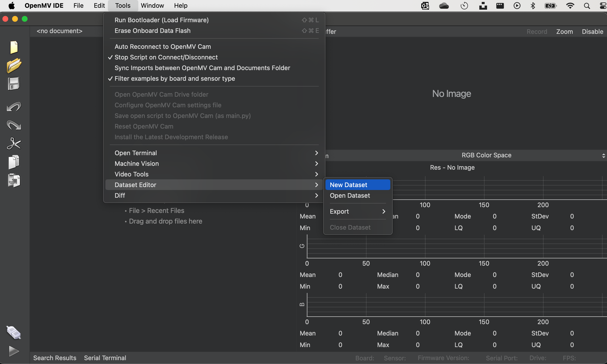Click the Start script play icon

14,351
